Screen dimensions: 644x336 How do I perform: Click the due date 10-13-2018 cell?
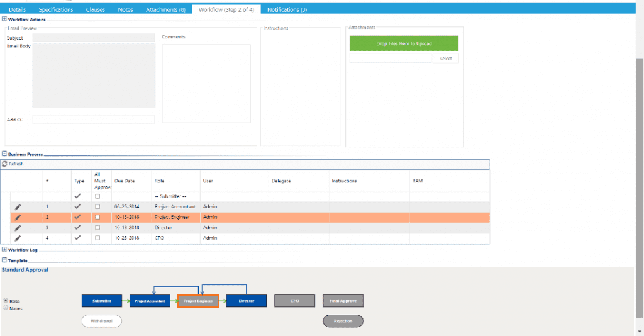click(x=127, y=217)
